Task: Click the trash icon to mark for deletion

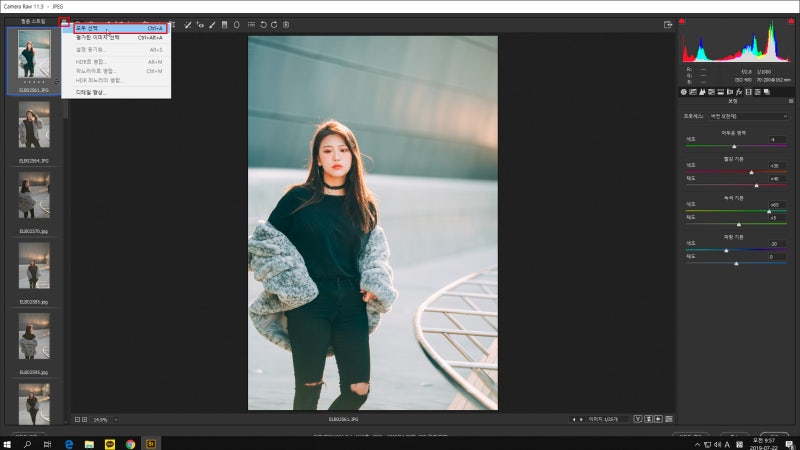Action: pyautogui.click(x=286, y=24)
